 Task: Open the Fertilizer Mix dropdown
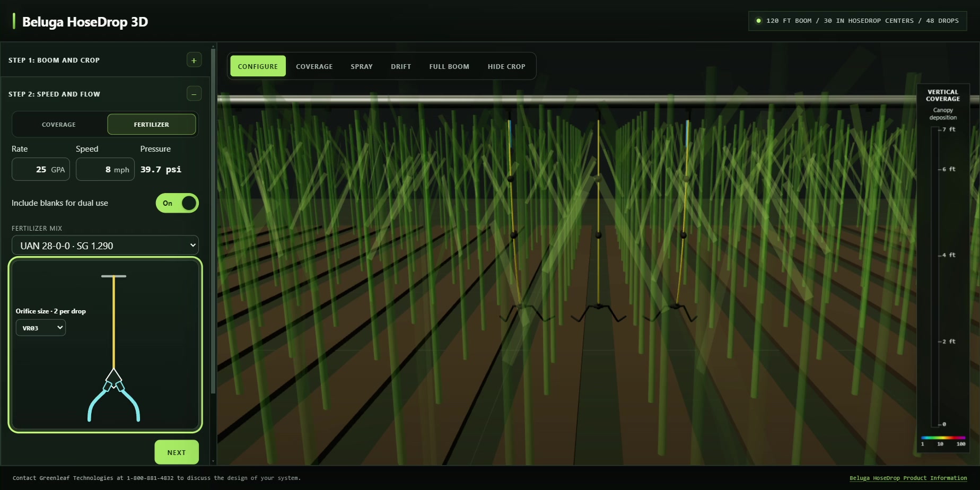pyautogui.click(x=105, y=246)
